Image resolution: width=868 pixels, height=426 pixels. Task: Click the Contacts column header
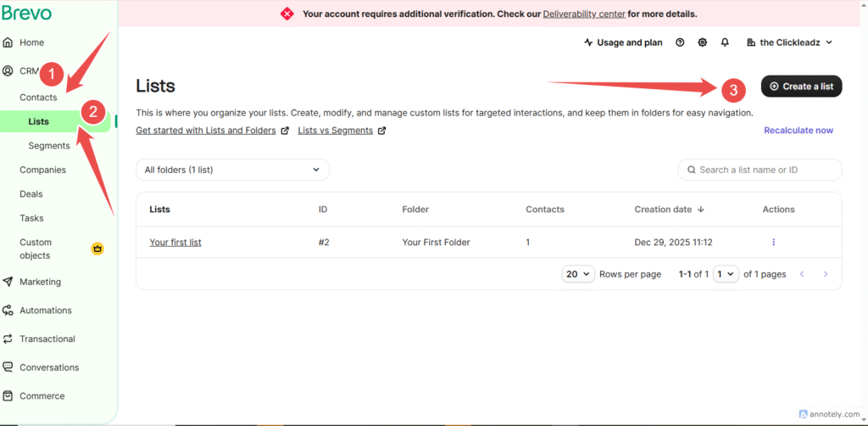pos(545,210)
